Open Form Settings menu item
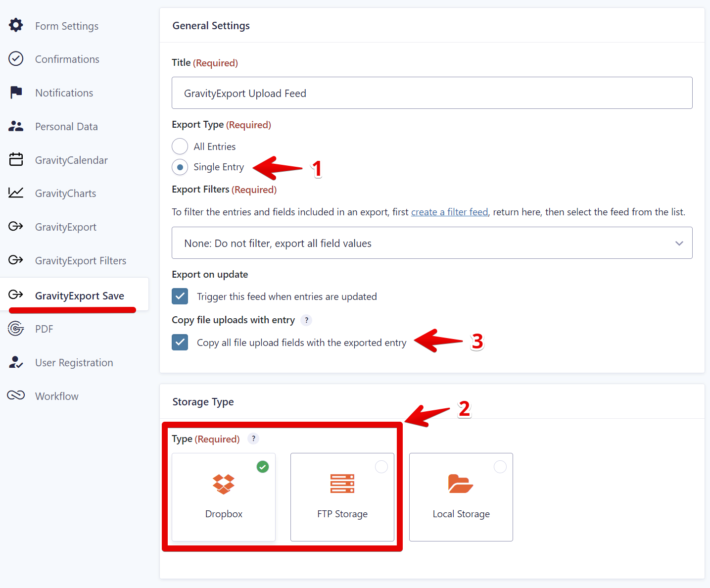Screen dimensions: 710x588 pyautogui.click(x=67, y=26)
